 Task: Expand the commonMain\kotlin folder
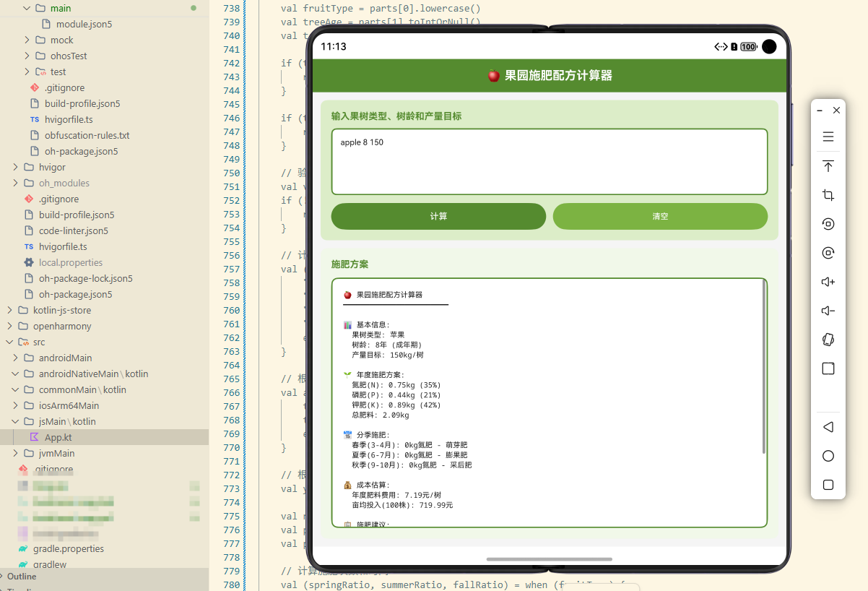[x=15, y=389]
